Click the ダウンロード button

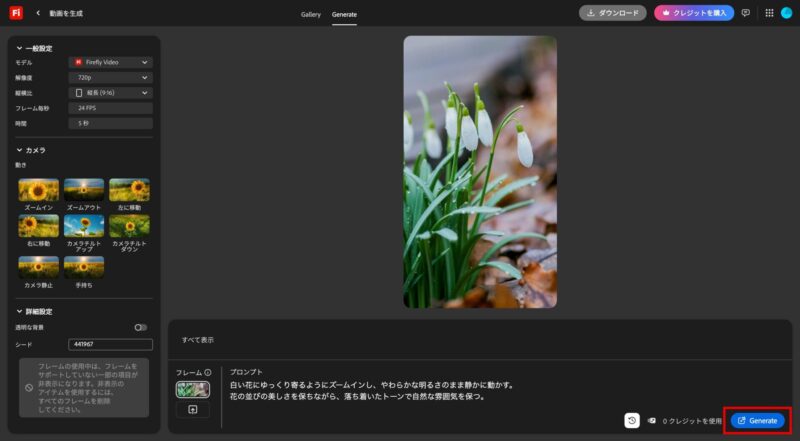click(612, 13)
